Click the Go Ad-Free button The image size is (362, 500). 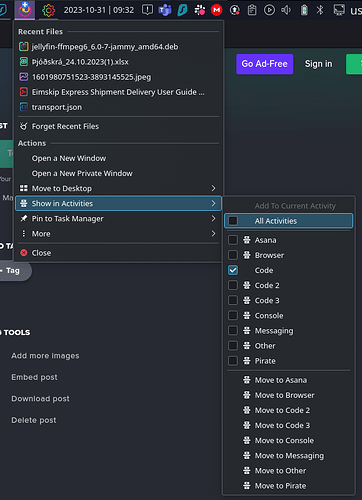tap(265, 64)
